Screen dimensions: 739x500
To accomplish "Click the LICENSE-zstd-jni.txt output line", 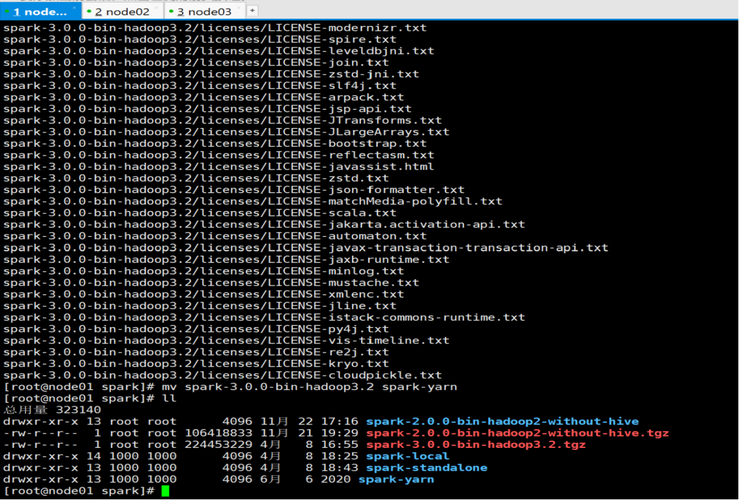I will pyautogui.click(x=211, y=74).
